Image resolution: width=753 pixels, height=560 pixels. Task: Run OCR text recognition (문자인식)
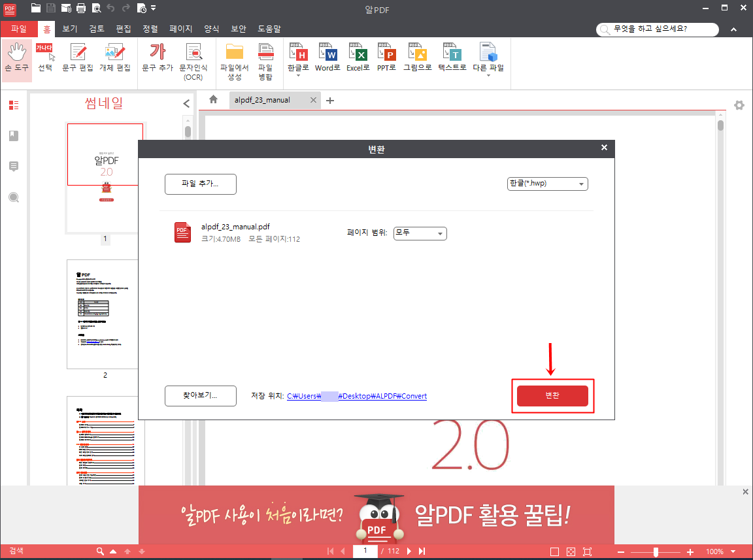pos(193,61)
